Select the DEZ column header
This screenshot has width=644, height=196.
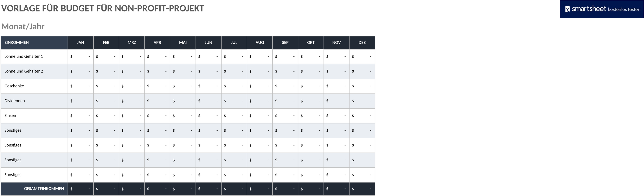click(362, 43)
